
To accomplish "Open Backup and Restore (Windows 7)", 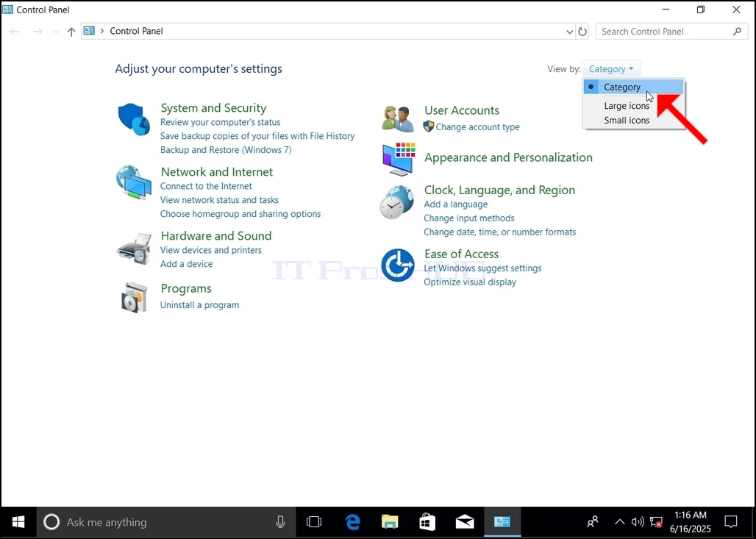I will 226,150.
